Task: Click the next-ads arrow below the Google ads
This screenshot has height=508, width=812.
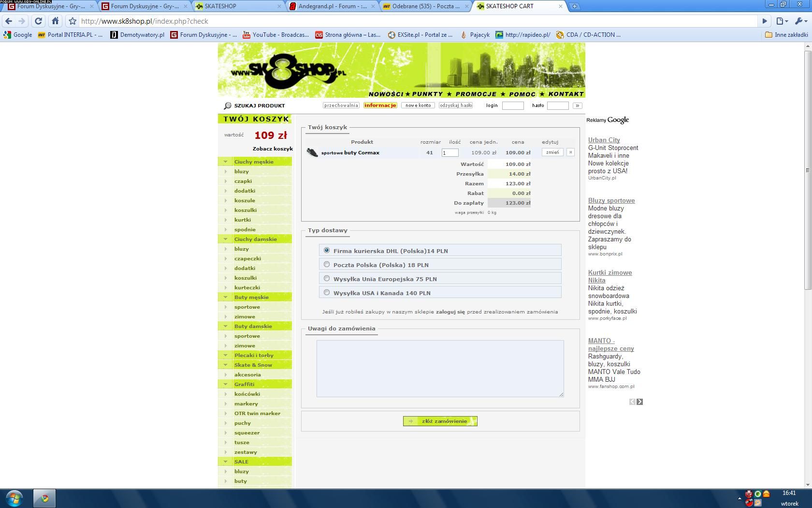Action: point(640,402)
